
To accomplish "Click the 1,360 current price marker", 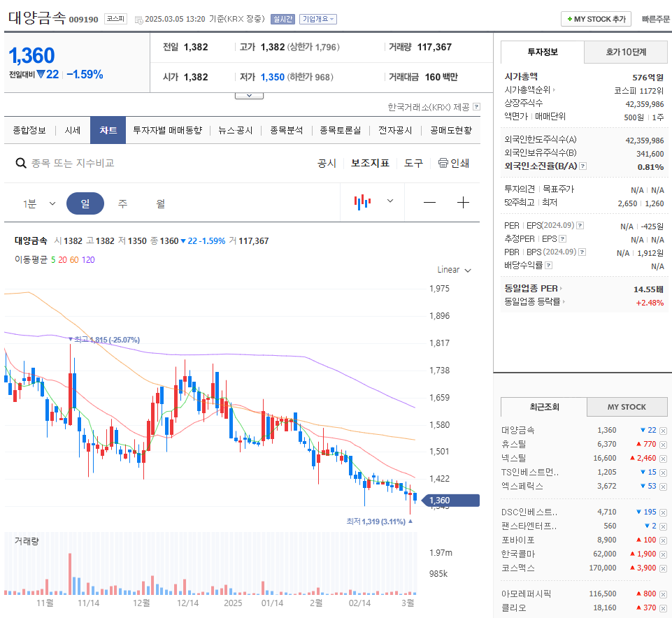I will pos(450,501).
